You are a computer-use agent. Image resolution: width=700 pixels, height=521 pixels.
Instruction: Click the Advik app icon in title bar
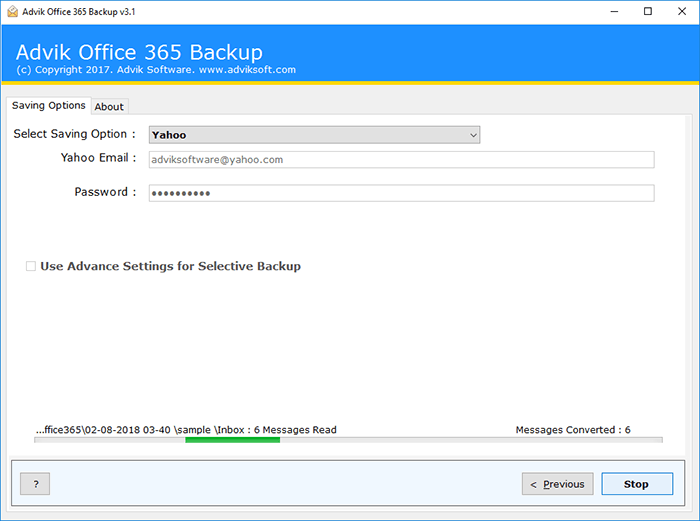point(12,11)
